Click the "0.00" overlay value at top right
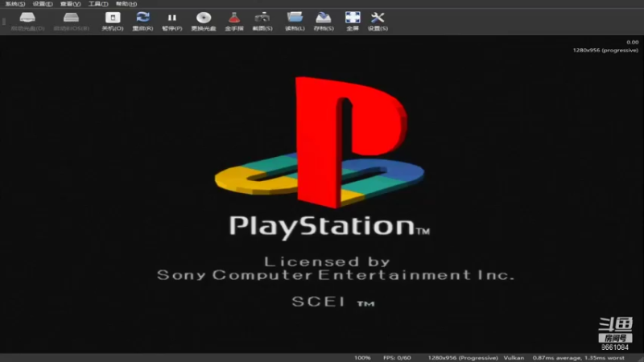This screenshot has width=644, height=362. pyautogui.click(x=633, y=42)
